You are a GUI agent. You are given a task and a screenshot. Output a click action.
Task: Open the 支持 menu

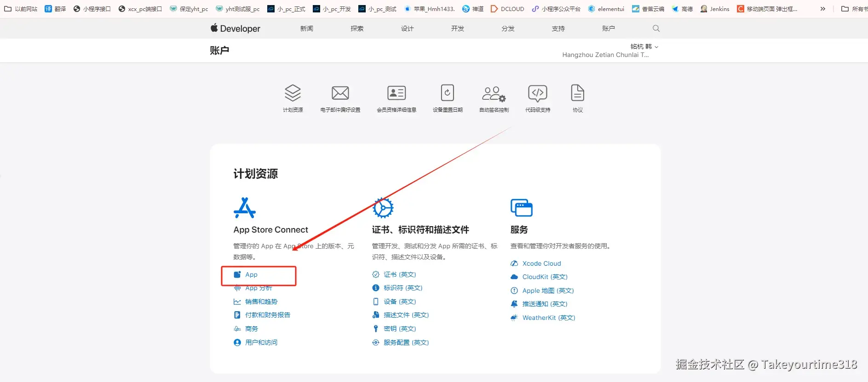[x=558, y=29]
